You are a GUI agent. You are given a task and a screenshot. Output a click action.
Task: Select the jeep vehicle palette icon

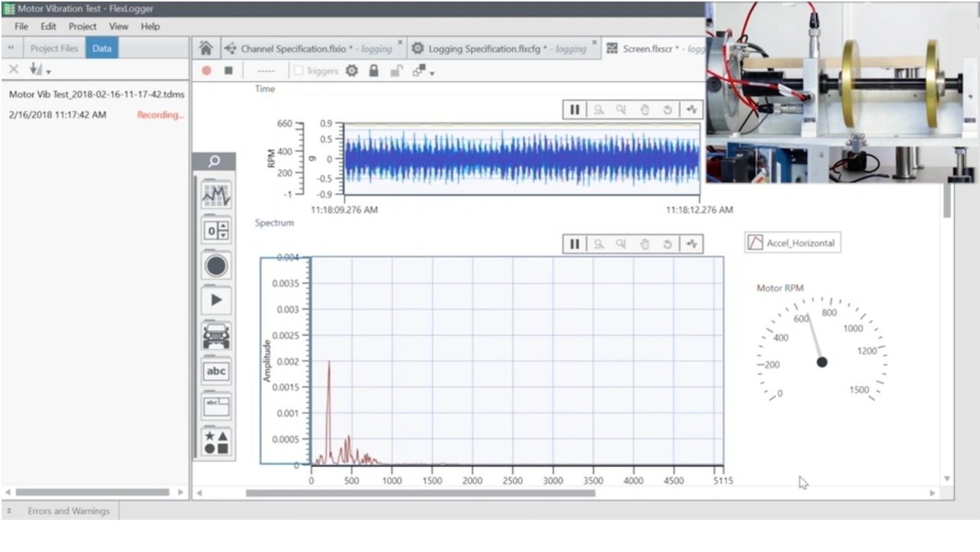pos(216,335)
